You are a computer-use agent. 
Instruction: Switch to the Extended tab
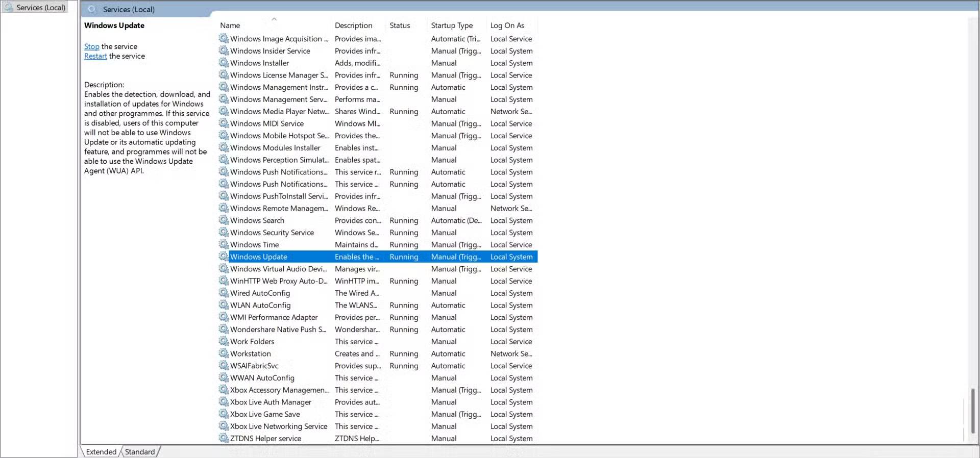[x=101, y=452]
